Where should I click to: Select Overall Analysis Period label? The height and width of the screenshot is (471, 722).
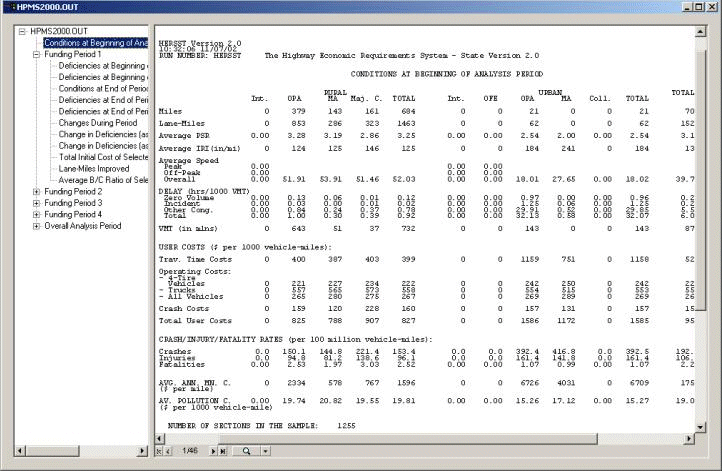(83, 226)
